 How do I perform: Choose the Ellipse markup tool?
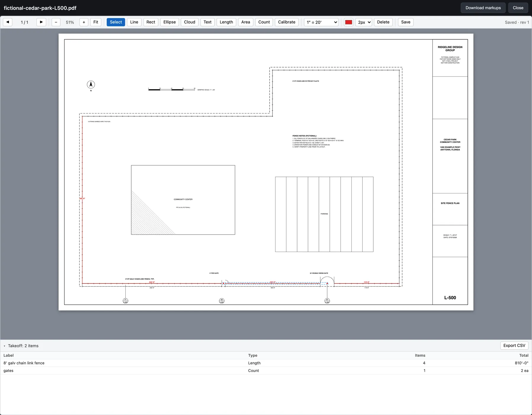point(170,22)
